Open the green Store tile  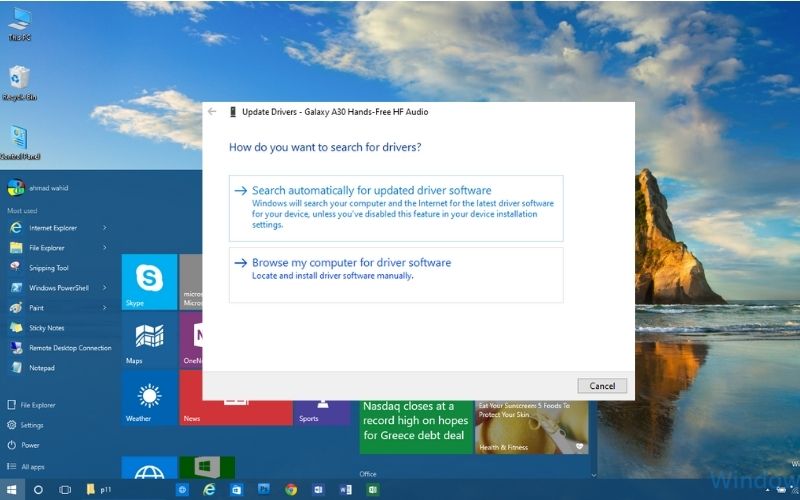pos(207,468)
